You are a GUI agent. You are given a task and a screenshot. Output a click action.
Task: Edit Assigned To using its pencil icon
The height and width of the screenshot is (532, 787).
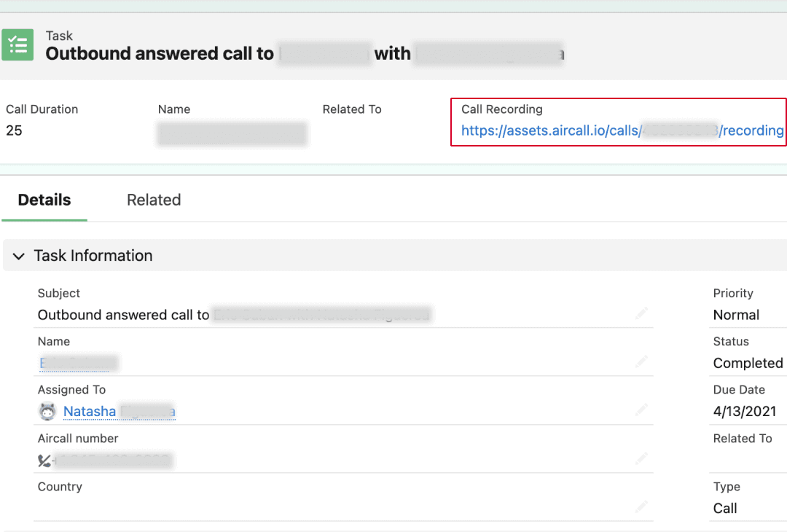(x=641, y=411)
